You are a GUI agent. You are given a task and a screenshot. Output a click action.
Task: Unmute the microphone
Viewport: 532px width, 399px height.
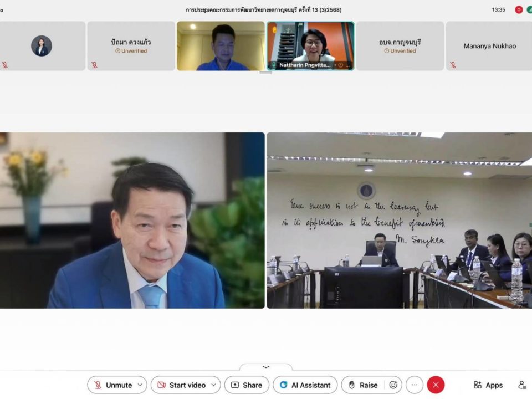coord(114,385)
